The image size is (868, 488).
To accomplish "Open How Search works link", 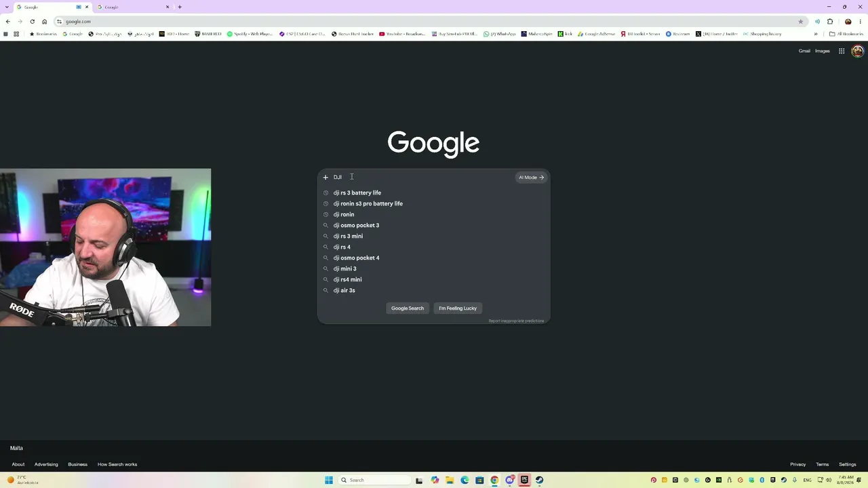I will (117, 464).
